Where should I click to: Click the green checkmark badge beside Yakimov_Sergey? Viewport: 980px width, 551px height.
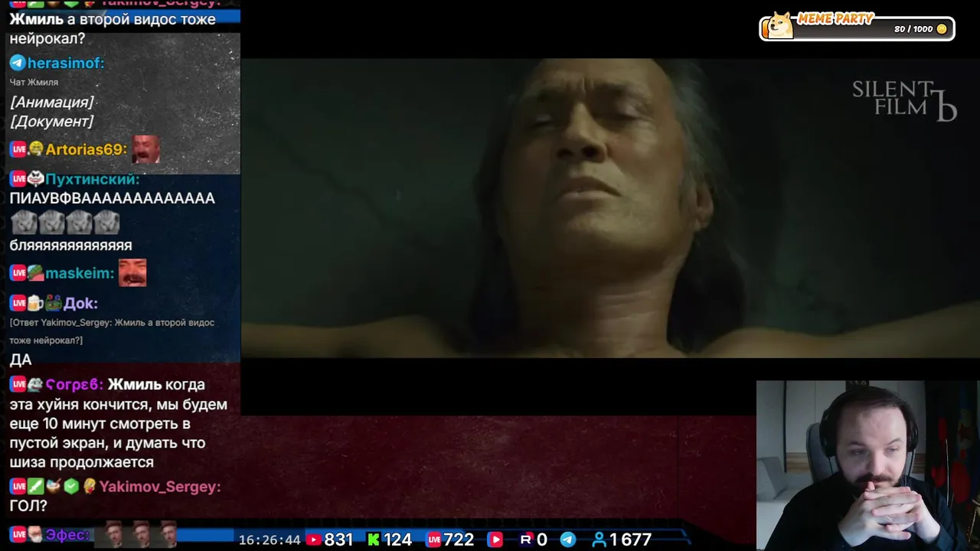71,486
